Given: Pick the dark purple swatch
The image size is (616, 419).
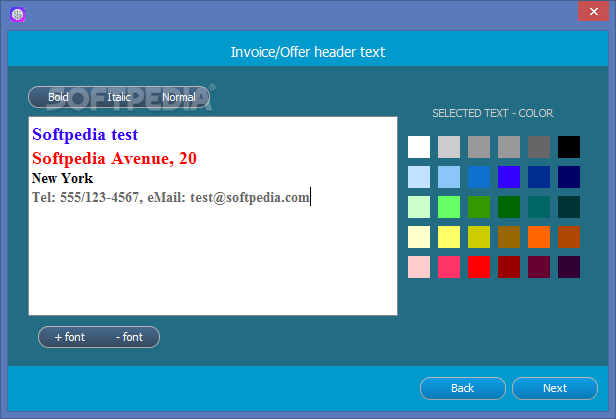Looking at the screenshot, I should (569, 267).
